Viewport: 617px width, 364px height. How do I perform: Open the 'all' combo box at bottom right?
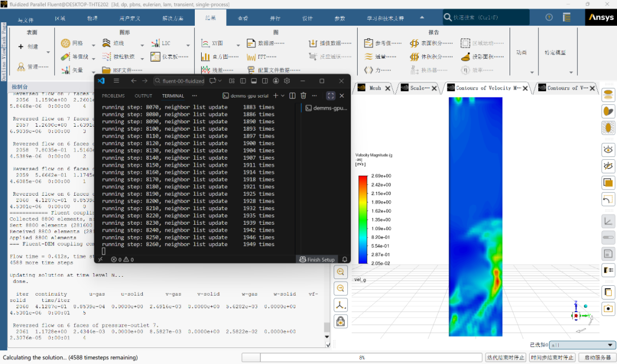point(582,345)
